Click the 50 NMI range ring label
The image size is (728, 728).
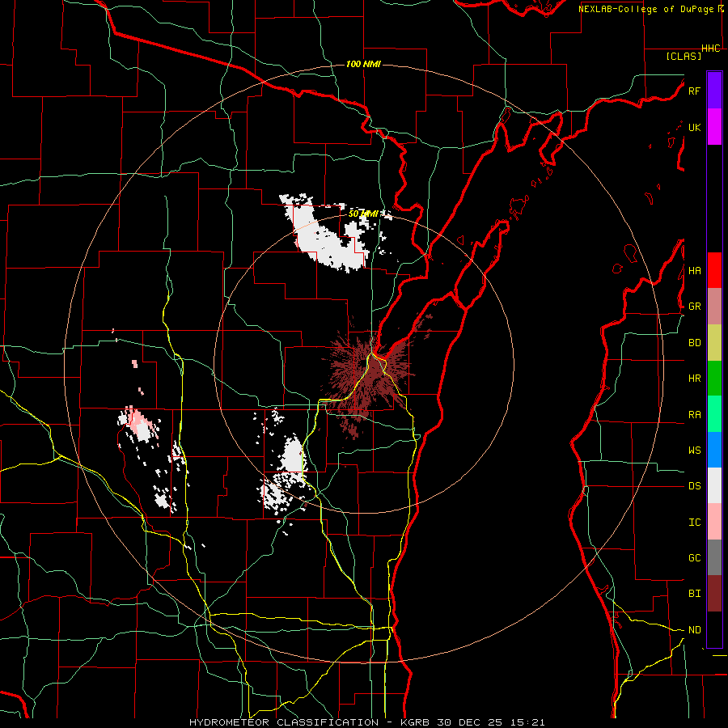click(363, 214)
